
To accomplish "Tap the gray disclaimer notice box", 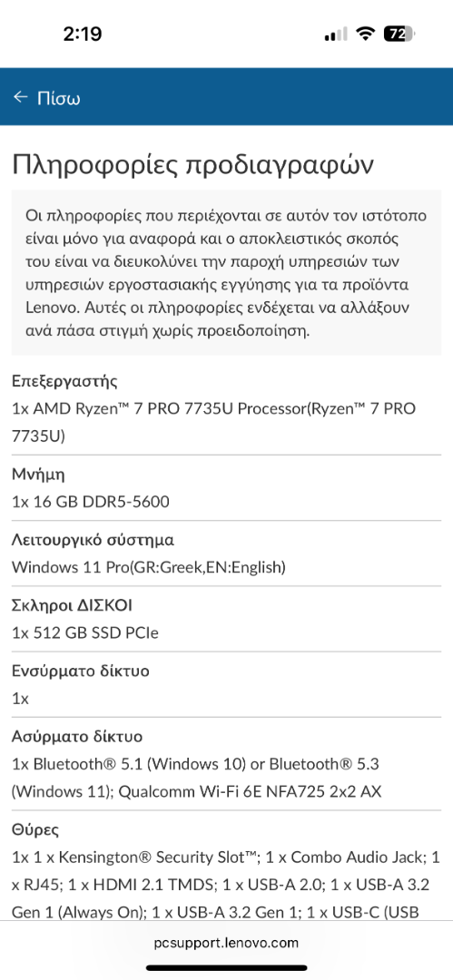I will pyautogui.click(x=226, y=273).
